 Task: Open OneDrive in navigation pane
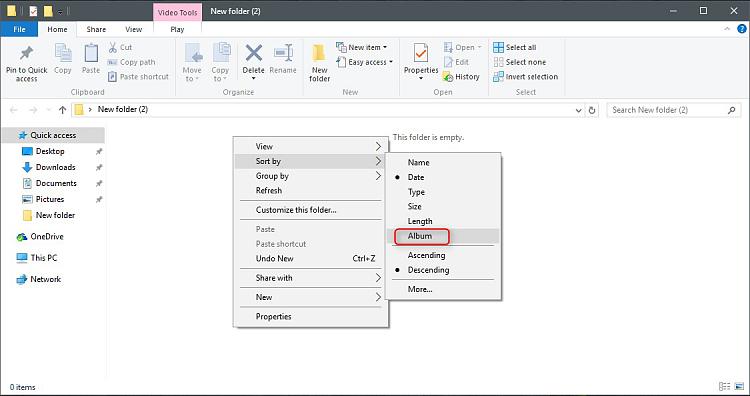pos(46,237)
